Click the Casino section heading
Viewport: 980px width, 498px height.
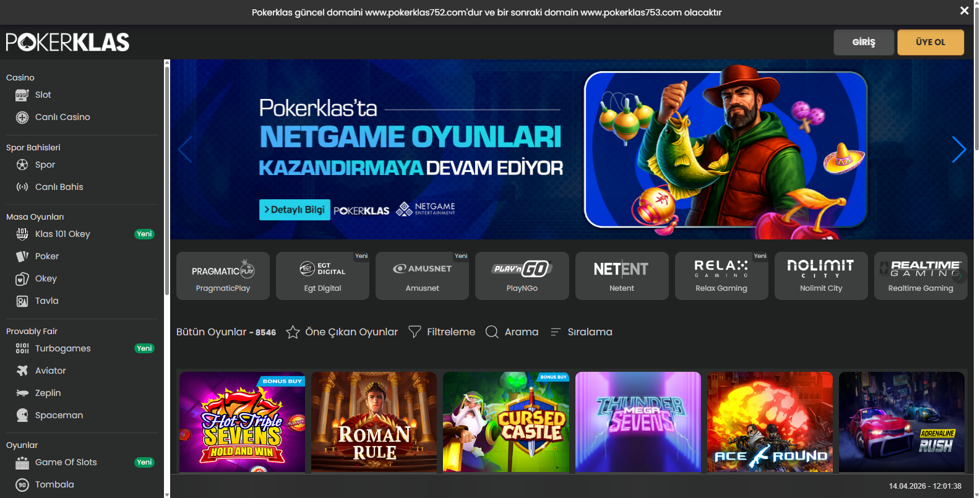pyautogui.click(x=20, y=78)
